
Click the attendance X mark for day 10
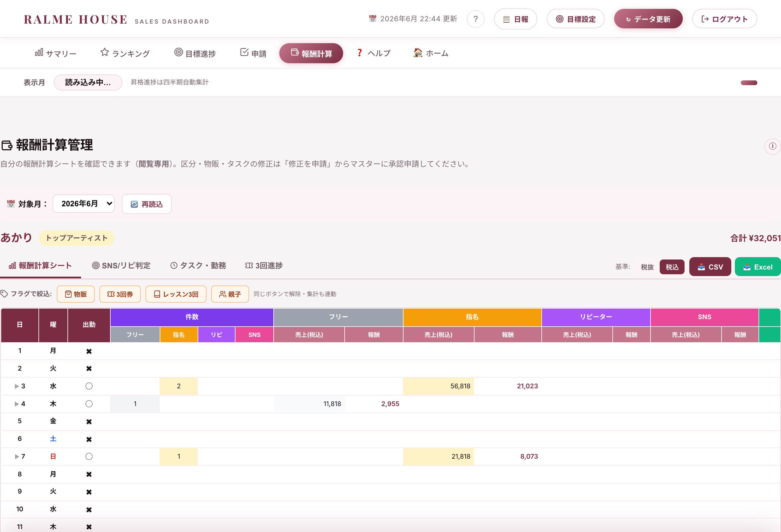coord(89,510)
